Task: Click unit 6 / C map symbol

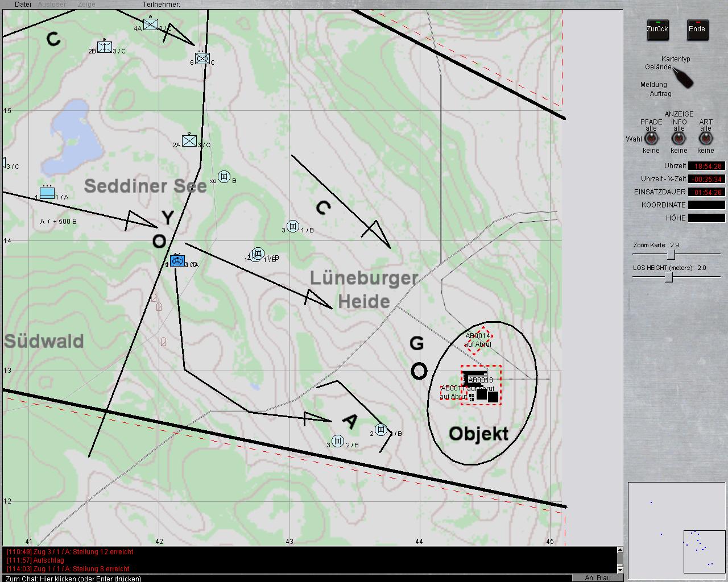Action: pos(202,58)
